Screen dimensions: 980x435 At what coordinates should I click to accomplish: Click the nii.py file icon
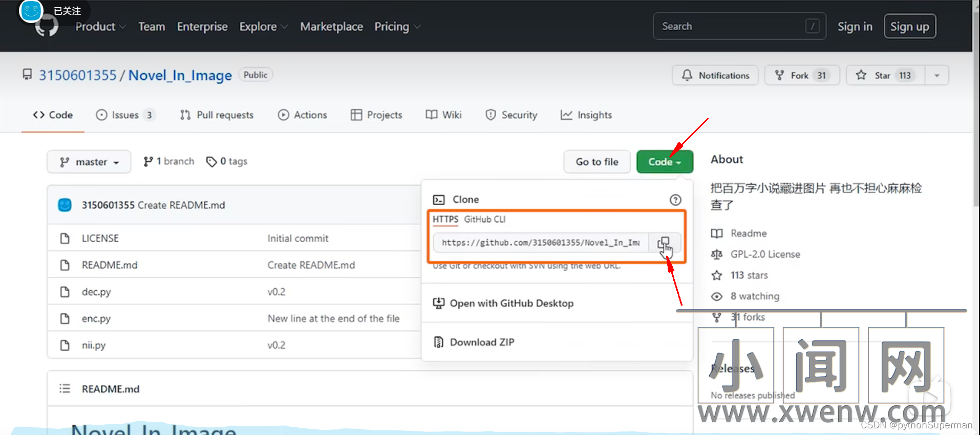65,345
